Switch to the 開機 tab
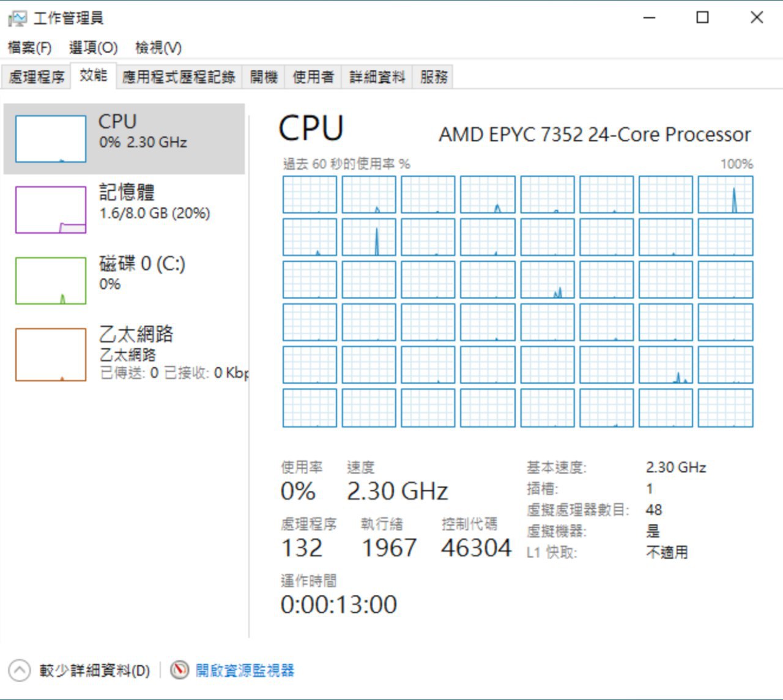Viewport: 783px width, 700px height. tap(264, 77)
